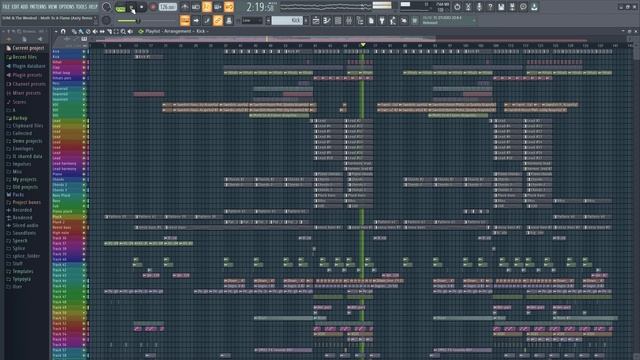Click the tempo field showing 126

[168, 7]
